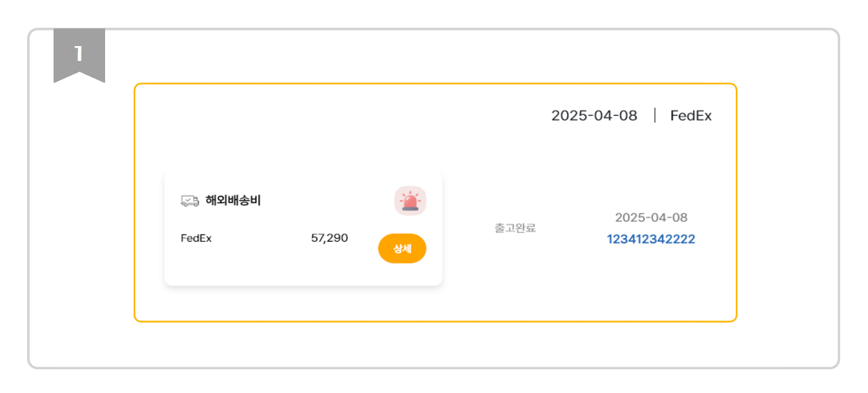Click the 출고완료 shipment status text

[515, 228]
